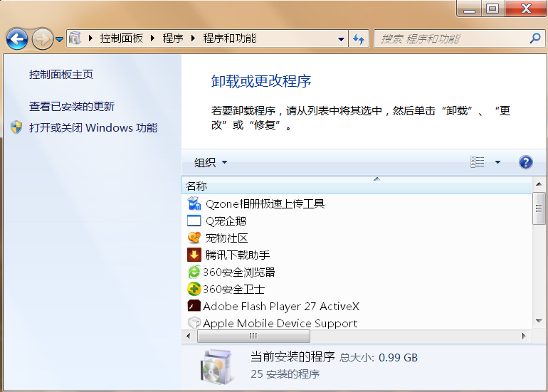
Task: Expand arrow before 控制面板 breadcrumb
Action: click(90, 38)
